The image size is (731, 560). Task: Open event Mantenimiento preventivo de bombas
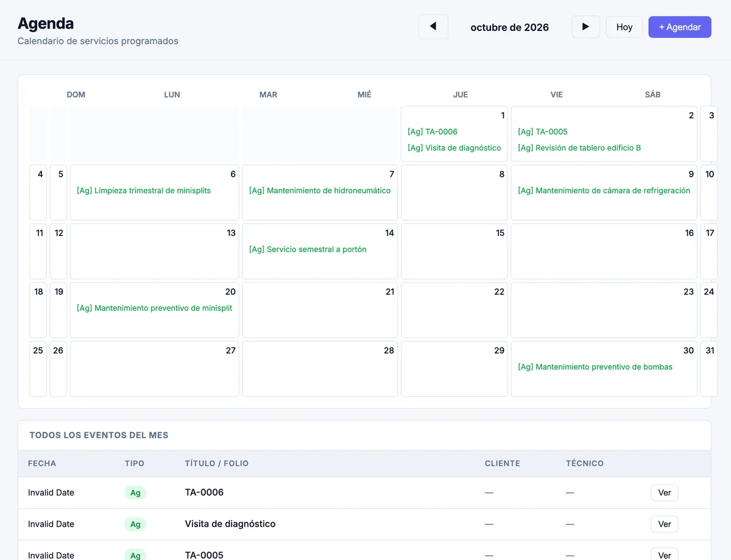coord(595,367)
